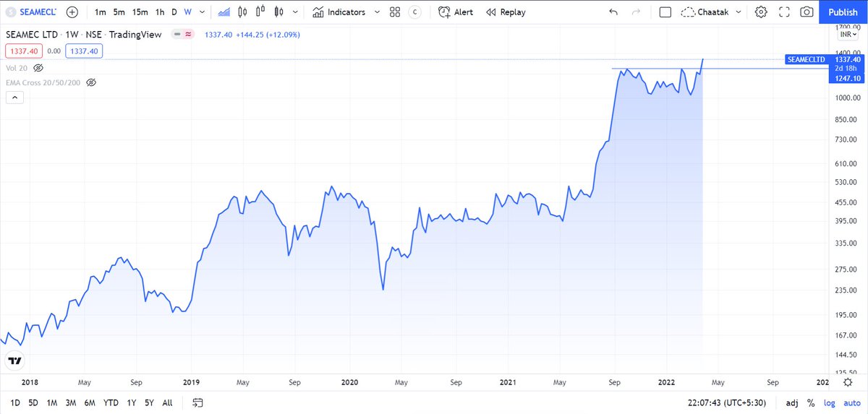Screen dimensions: 868x414
Task: Show the EMA Cross 20/50/200 indicator
Action: click(x=91, y=83)
